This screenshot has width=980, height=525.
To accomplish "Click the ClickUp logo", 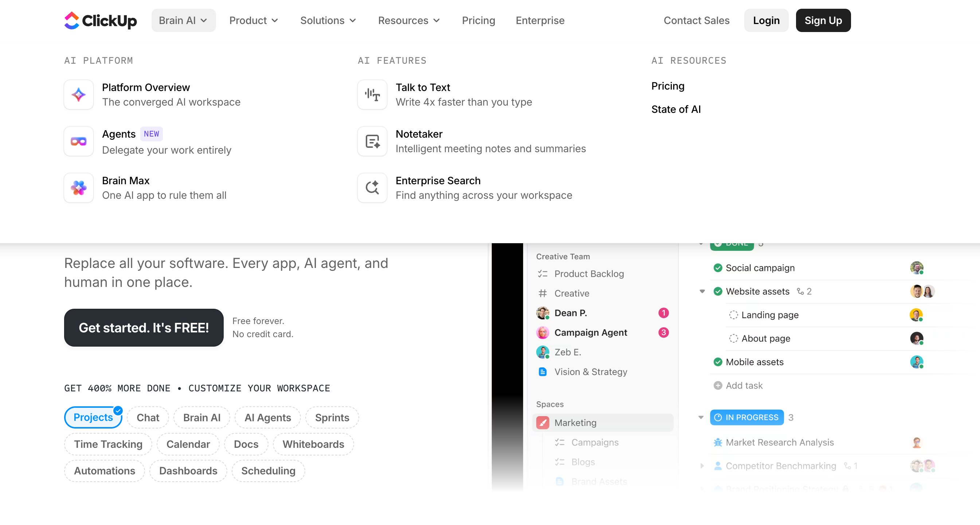I will tap(101, 20).
